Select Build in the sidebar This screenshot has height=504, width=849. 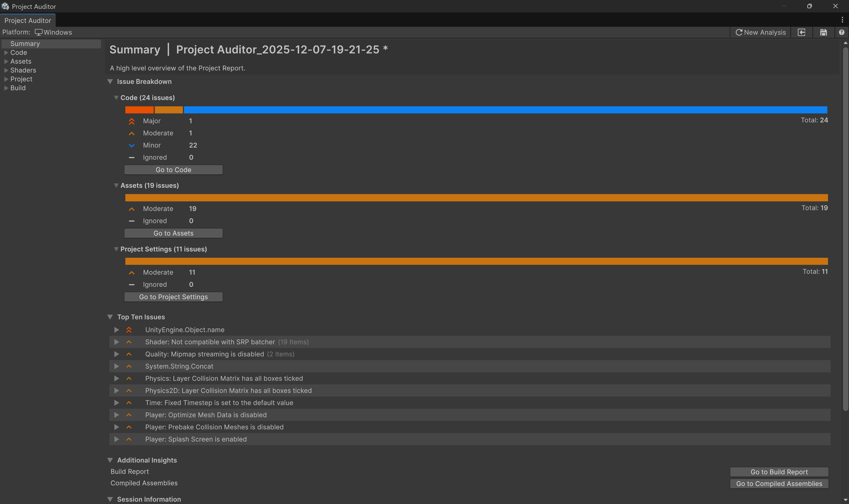(18, 88)
